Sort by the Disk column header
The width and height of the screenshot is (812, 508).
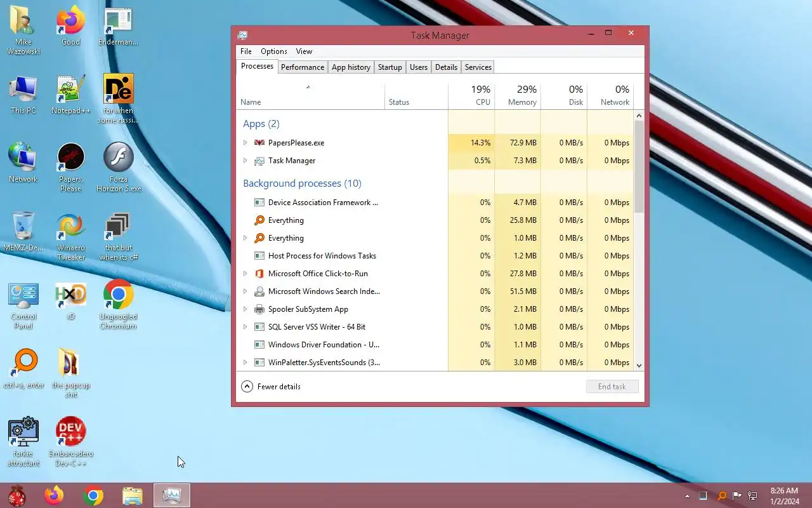tap(564, 95)
